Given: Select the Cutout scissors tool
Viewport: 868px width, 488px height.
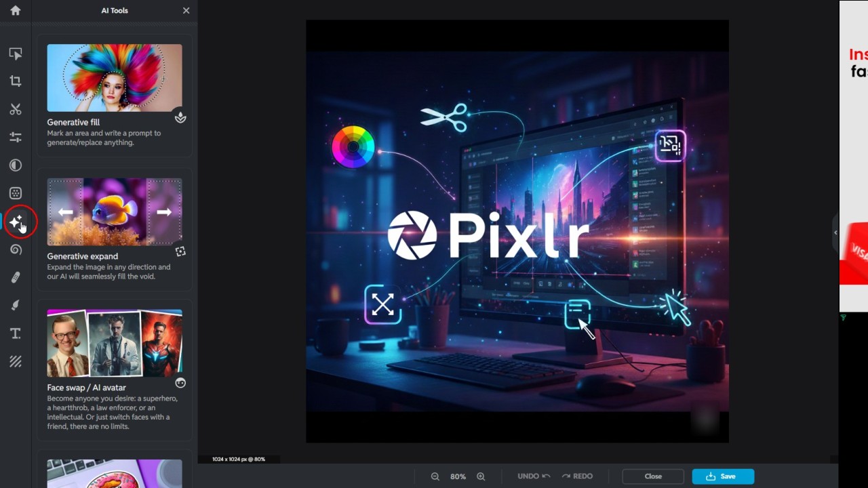Looking at the screenshot, I should click(15, 109).
